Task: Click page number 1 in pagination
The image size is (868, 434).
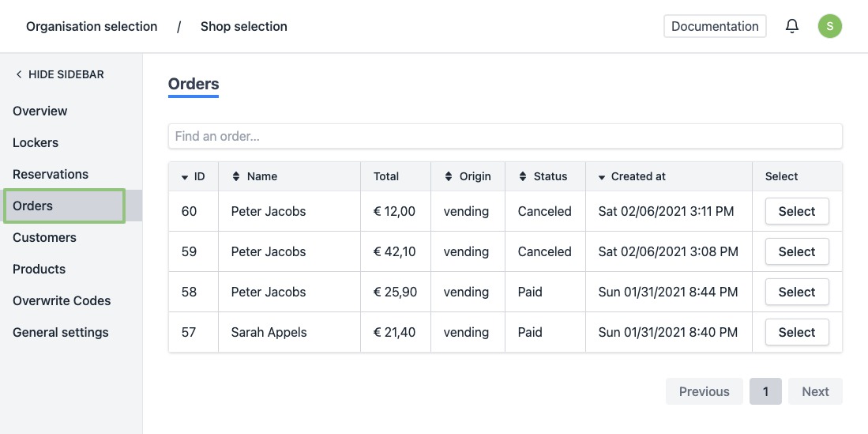Action: point(765,391)
